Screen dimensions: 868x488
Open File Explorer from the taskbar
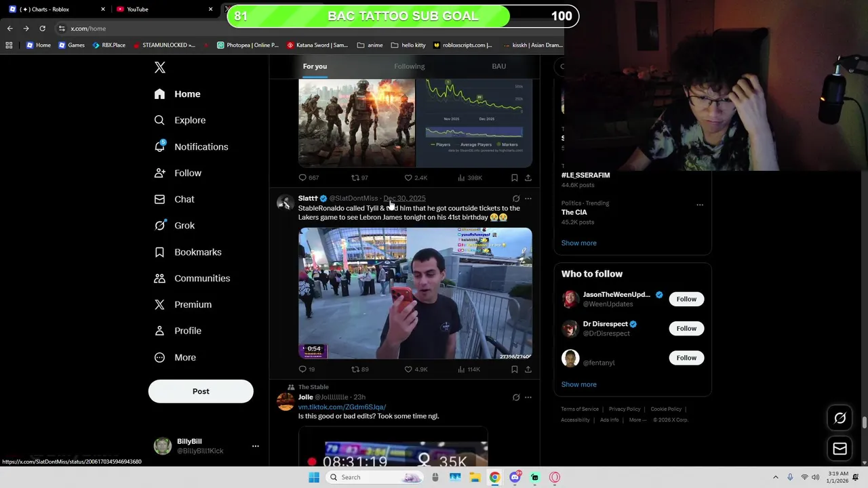[475, 477]
